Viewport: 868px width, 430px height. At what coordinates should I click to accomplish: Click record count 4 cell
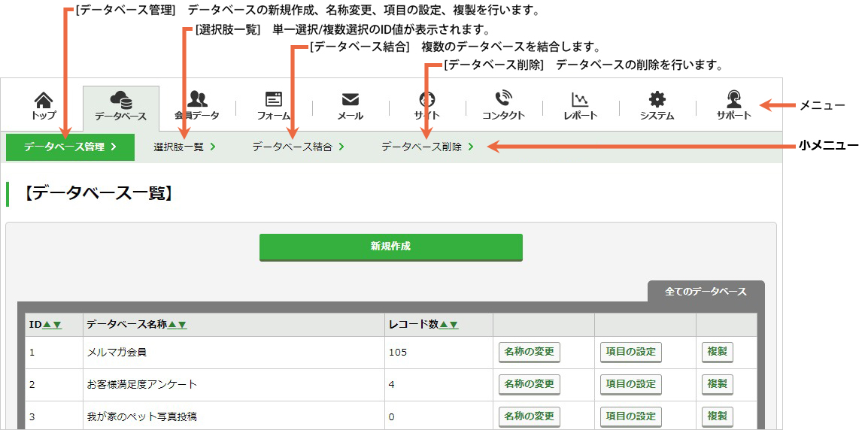click(x=439, y=385)
